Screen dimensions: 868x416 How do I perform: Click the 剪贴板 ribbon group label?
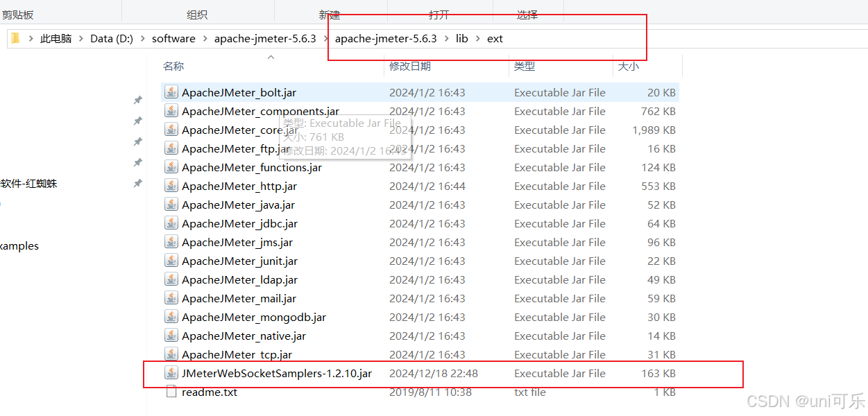pos(17,15)
